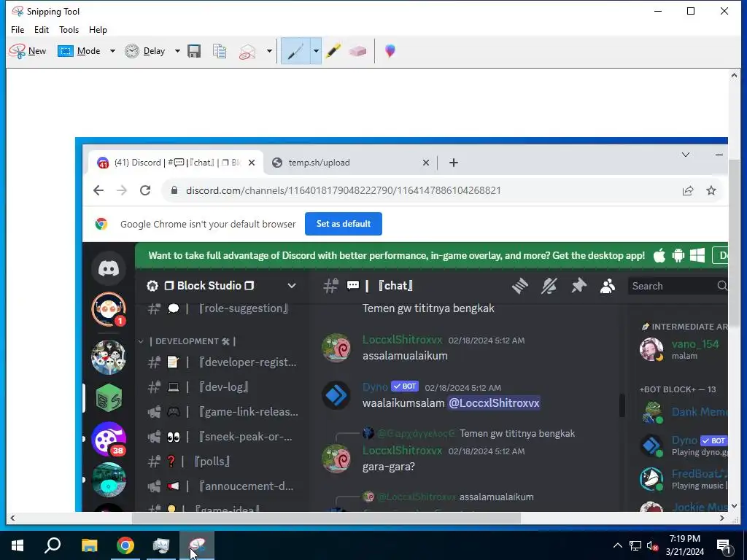Save the snip with floppy disk icon
Screen dimensions: 747x560
click(194, 51)
